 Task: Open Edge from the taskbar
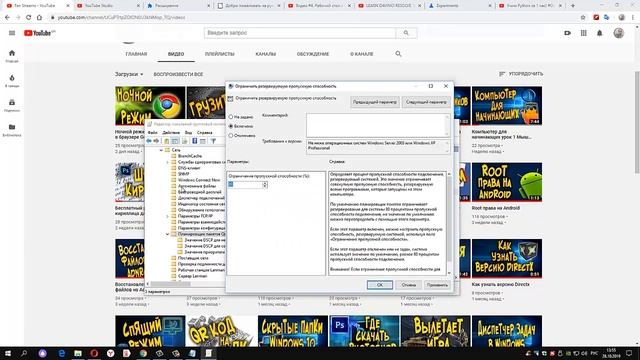(x=62, y=353)
